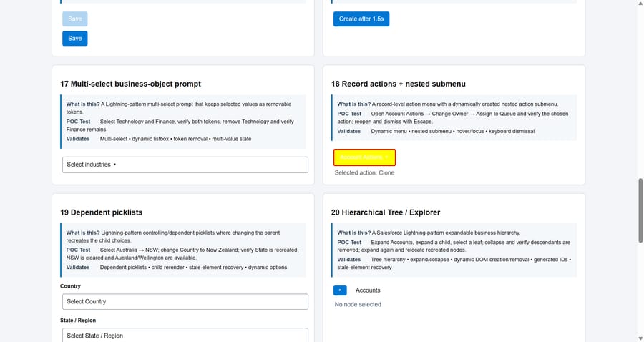Expand the Accounts tree node arrow
The width and height of the screenshot is (644, 342).
340,290
